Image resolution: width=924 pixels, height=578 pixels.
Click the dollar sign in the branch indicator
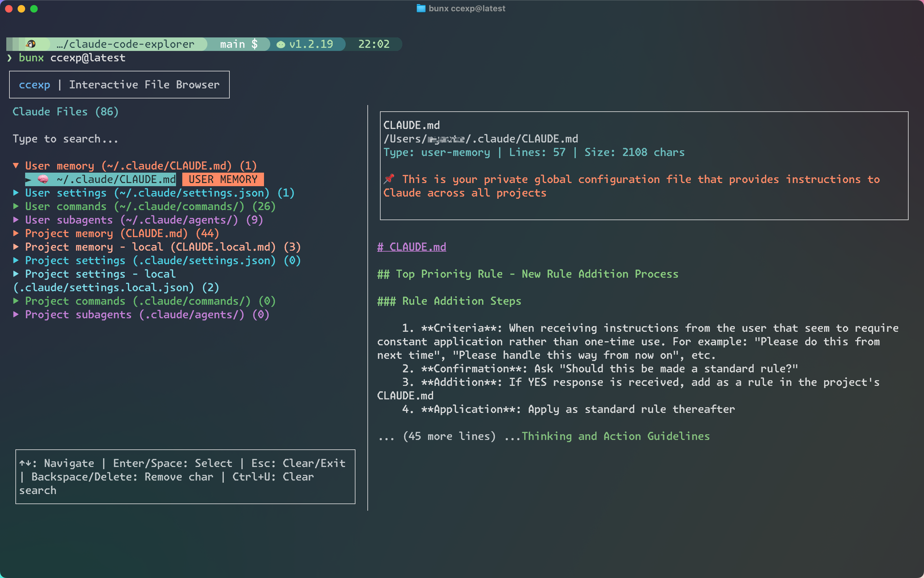(x=255, y=44)
